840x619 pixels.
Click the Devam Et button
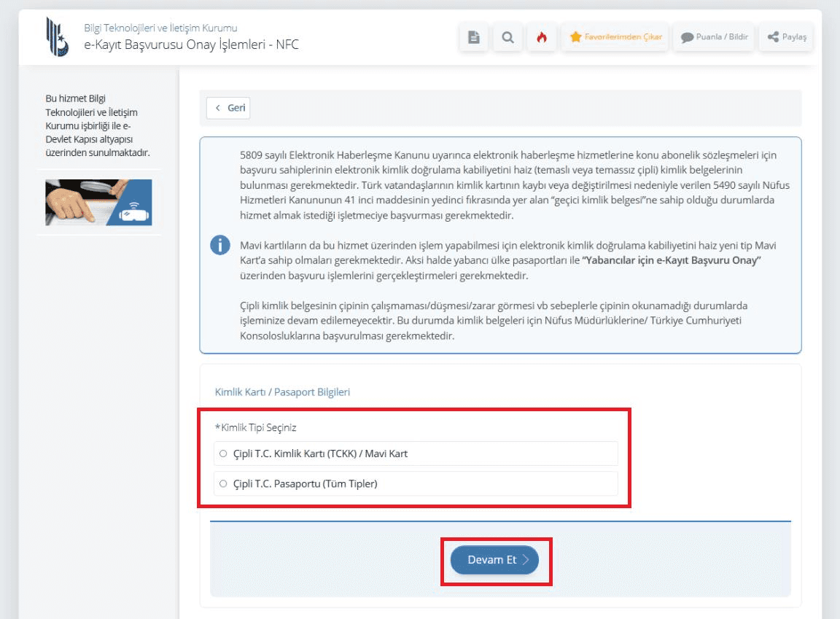coord(494,559)
